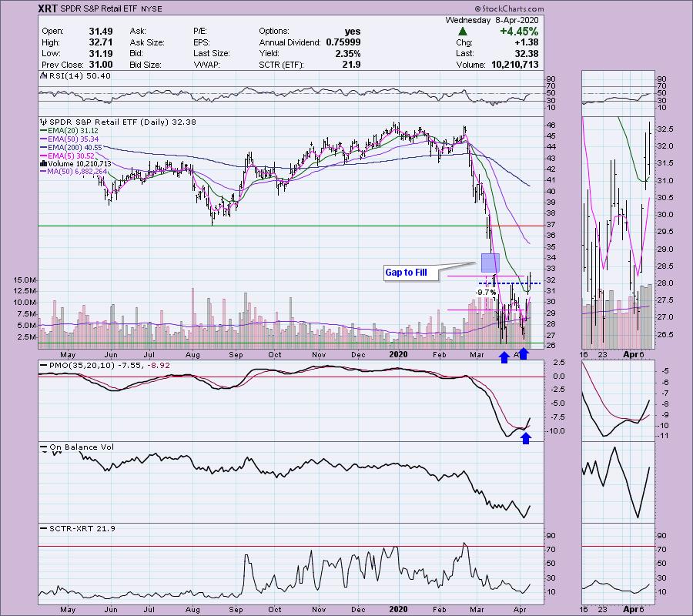
Task: Select the Volume 10,210,713 legend entry
Action: 75,164
